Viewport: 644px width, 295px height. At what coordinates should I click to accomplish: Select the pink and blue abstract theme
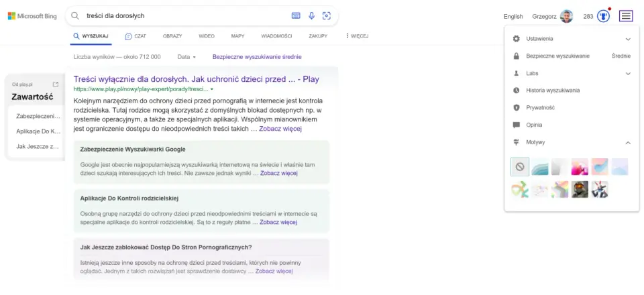pyautogui.click(x=600, y=166)
